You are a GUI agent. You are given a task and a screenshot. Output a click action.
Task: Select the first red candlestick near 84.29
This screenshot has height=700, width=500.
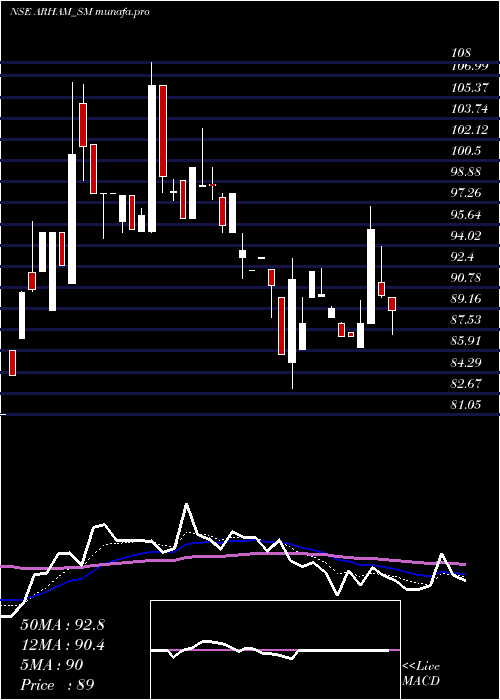[x=12, y=363]
